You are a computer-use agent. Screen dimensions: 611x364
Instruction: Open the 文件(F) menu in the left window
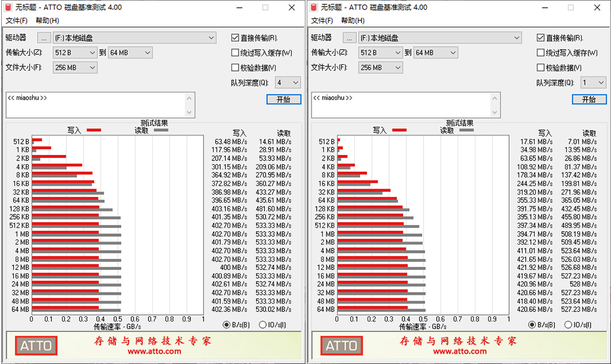(16, 20)
